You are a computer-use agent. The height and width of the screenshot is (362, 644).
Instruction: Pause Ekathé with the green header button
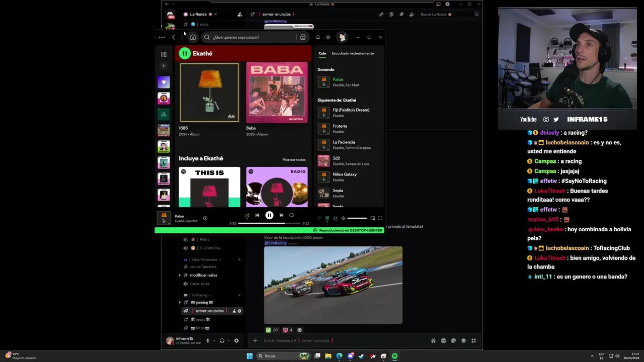click(x=185, y=53)
